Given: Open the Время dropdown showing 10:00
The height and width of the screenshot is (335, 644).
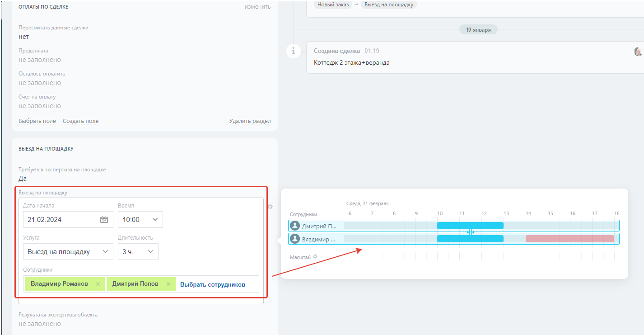Looking at the screenshot, I should point(140,220).
